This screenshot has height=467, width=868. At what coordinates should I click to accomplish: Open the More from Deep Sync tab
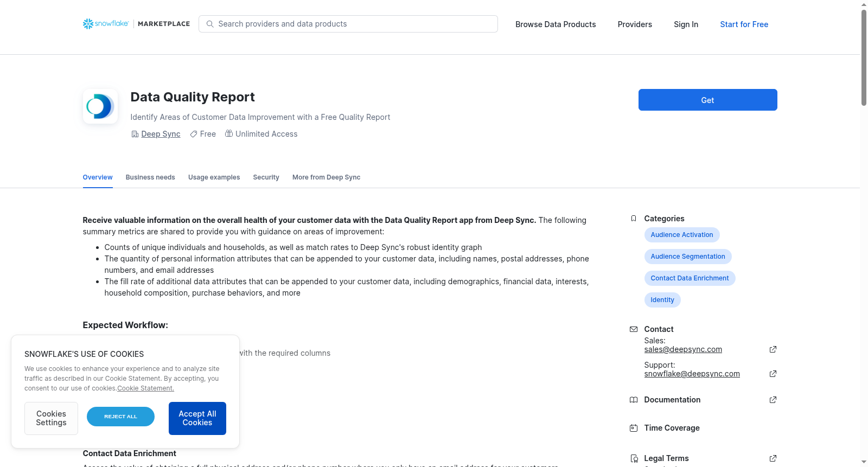326,177
